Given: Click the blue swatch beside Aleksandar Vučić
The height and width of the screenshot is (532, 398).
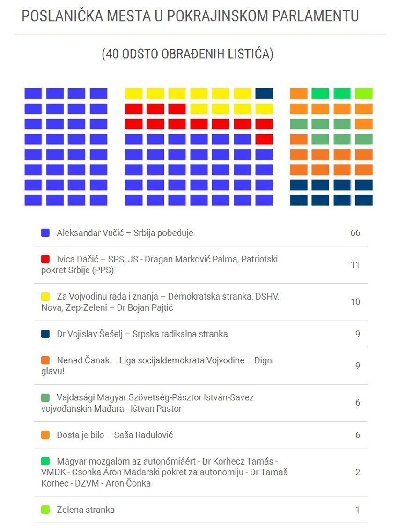Looking at the screenshot, I should coord(45,232).
